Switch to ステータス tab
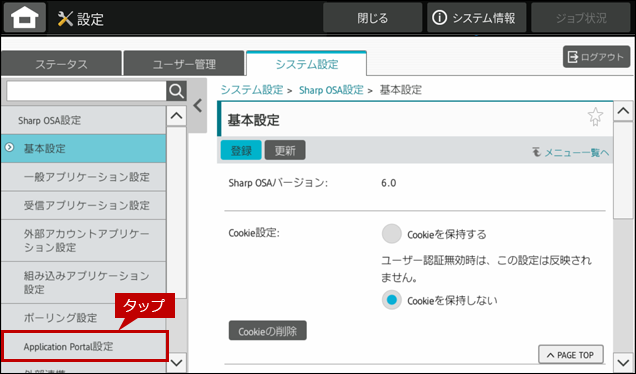The height and width of the screenshot is (374, 636). (x=61, y=64)
